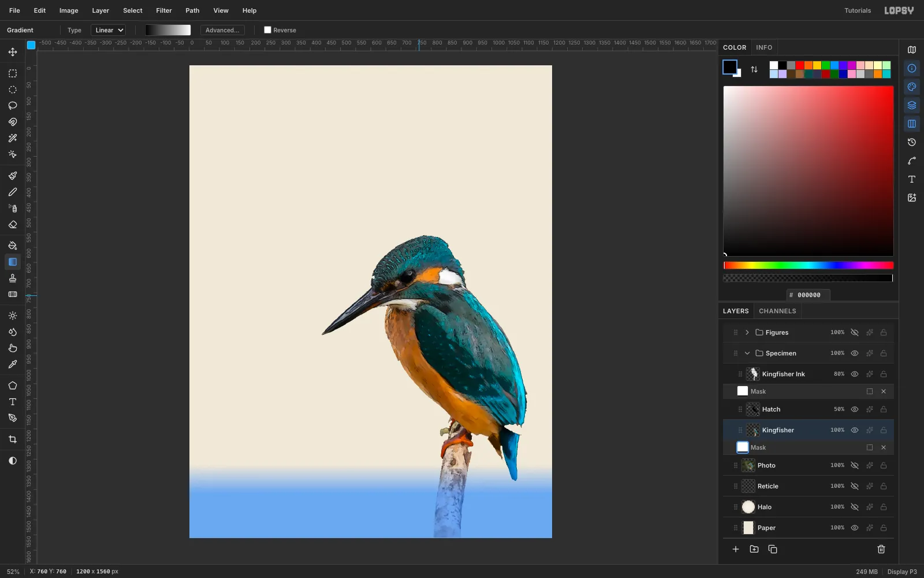
Task: Switch to the Info tab
Action: coord(764,47)
